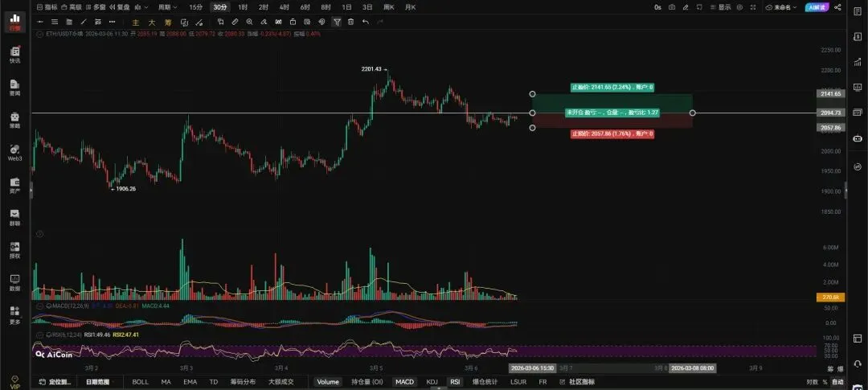Viewport: 868px width, 390px height.
Task: Click the 主 orange indicator icon
Action: pyautogui.click(x=136, y=23)
